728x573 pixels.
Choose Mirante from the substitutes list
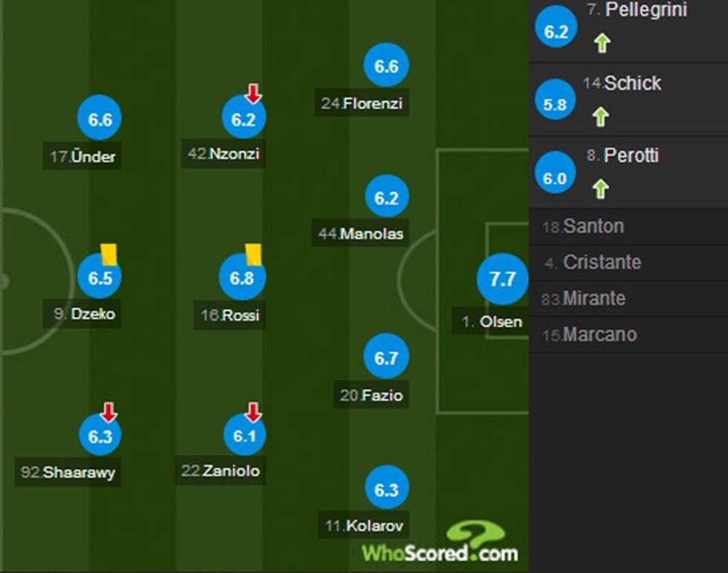pos(594,298)
